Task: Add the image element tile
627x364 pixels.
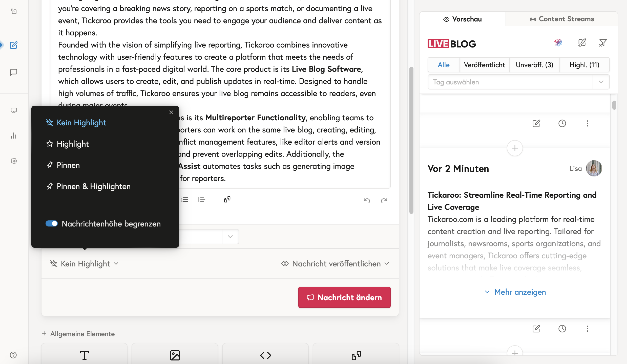Action: [175, 355]
